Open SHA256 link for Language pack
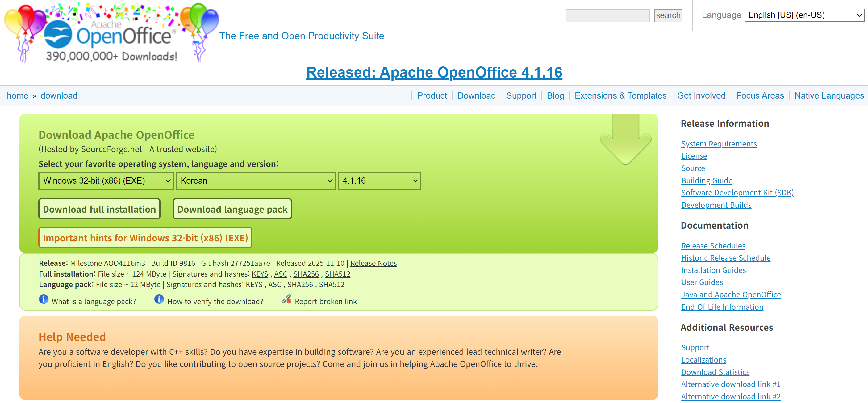The image size is (868, 403). coord(300,284)
